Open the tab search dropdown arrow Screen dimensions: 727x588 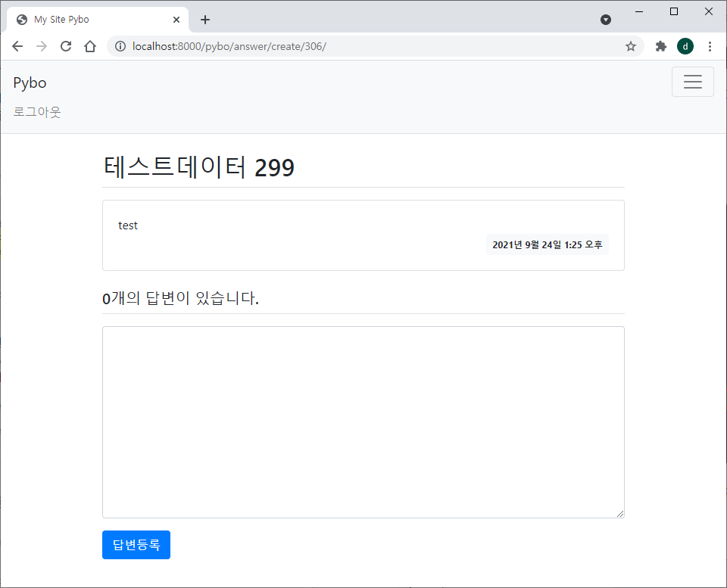tap(606, 20)
